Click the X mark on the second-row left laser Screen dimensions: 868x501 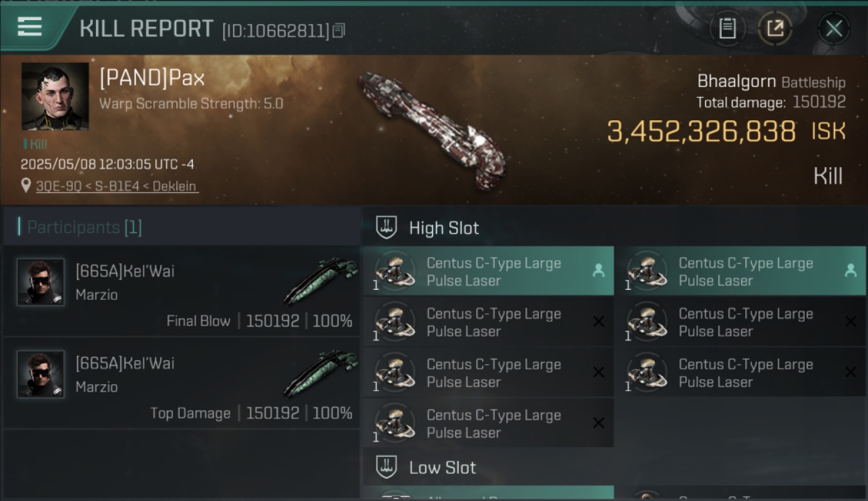tap(598, 321)
